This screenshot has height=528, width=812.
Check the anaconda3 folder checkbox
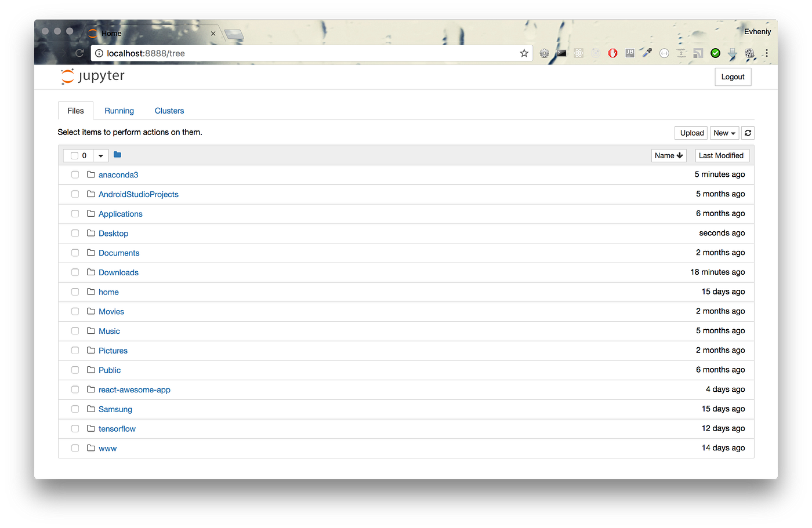point(75,174)
